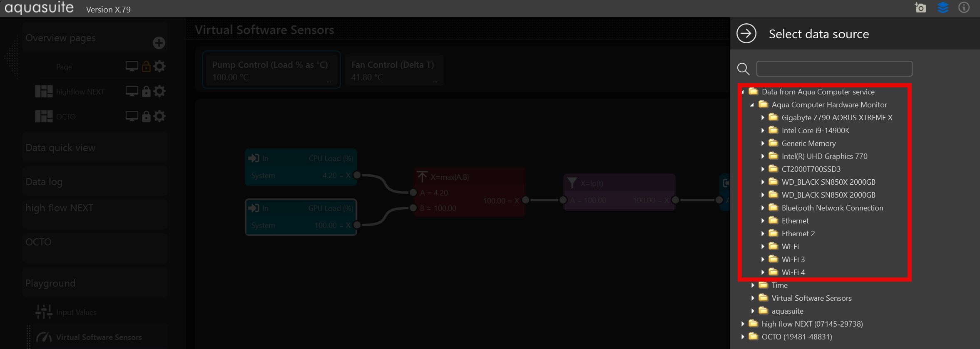Select the Pump Control (Load % as °C) tab
The image size is (980, 349).
point(271,70)
